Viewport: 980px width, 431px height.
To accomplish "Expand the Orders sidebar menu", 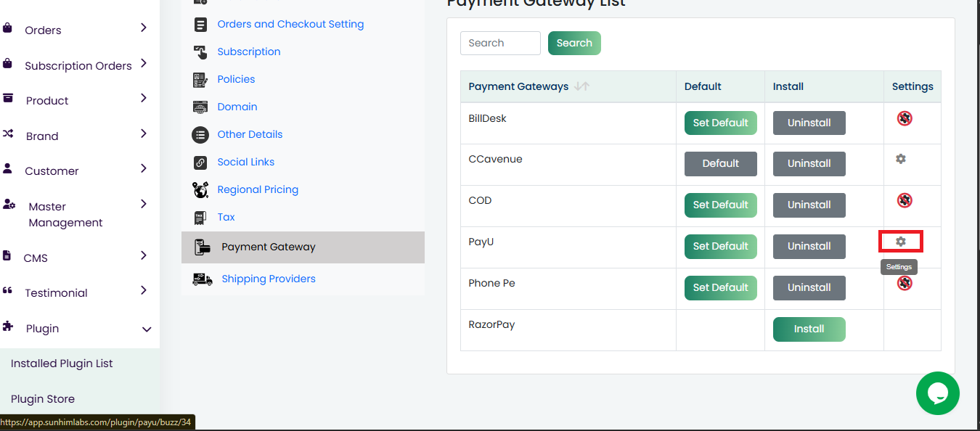I will (x=144, y=28).
